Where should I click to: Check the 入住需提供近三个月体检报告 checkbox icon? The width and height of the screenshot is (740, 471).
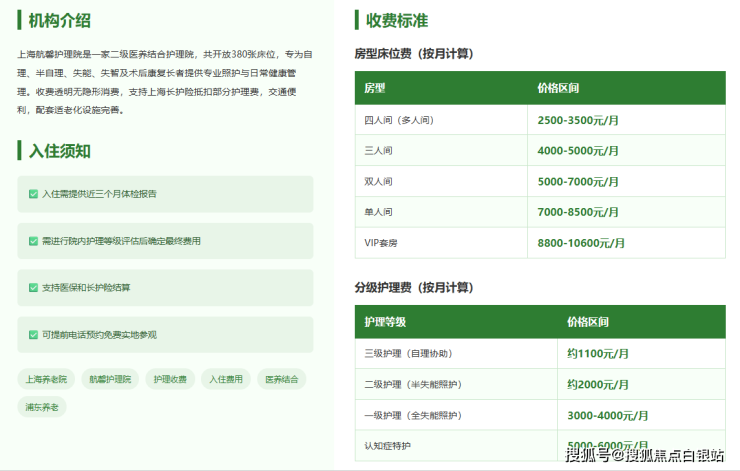(33, 194)
